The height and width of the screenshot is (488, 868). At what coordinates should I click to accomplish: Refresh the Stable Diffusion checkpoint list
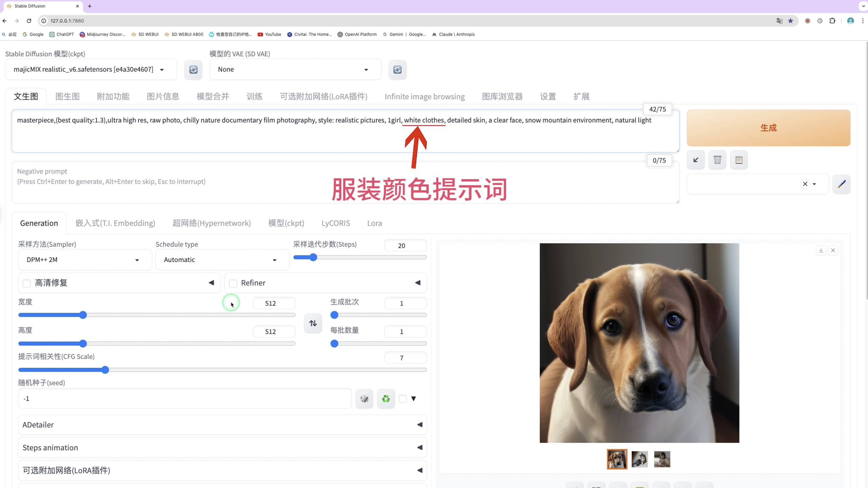click(193, 70)
